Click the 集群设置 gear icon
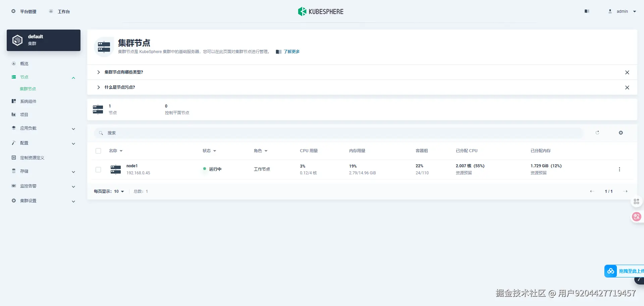This screenshot has width=644, height=306. [x=14, y=201]
